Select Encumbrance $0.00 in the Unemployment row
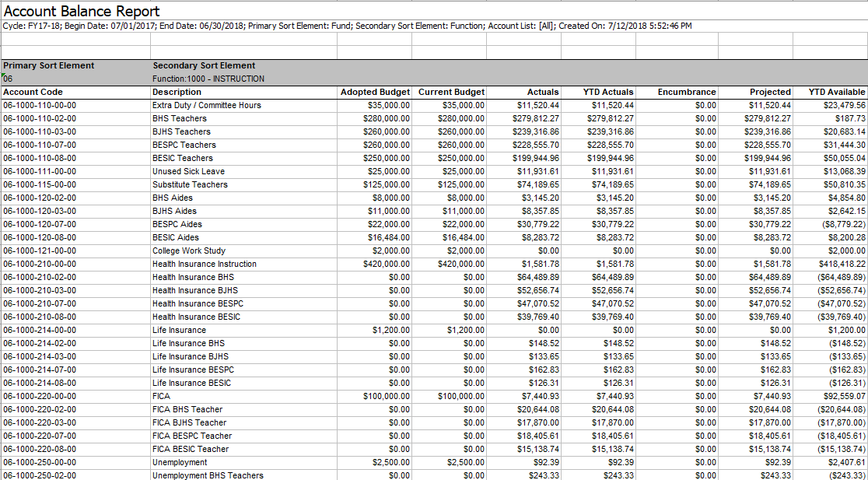 pyautogui.click(x=705, y=462)
